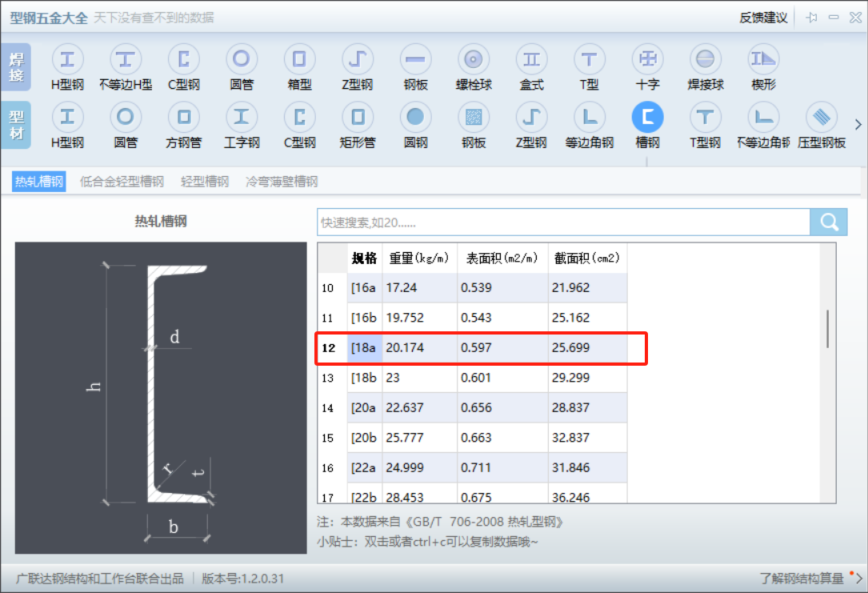Select the [16b specification cell
Viewport: 868px width, 593px height.
tap(365, 318)
